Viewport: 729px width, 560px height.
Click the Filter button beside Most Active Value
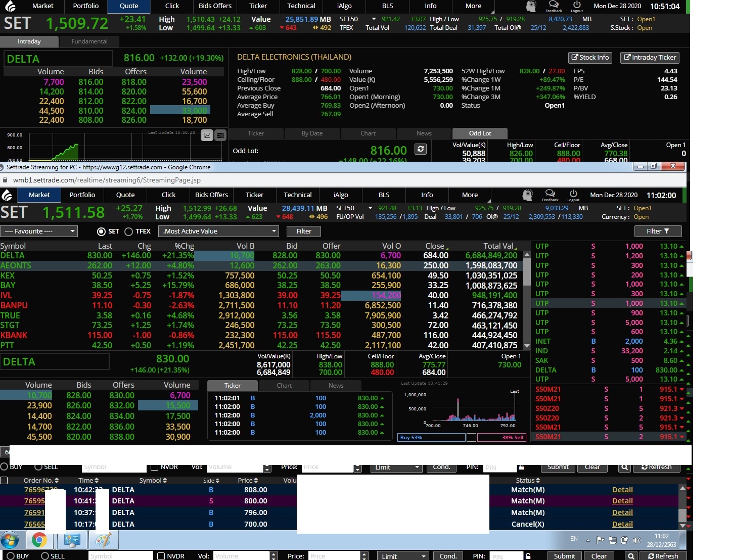[304, 231]
